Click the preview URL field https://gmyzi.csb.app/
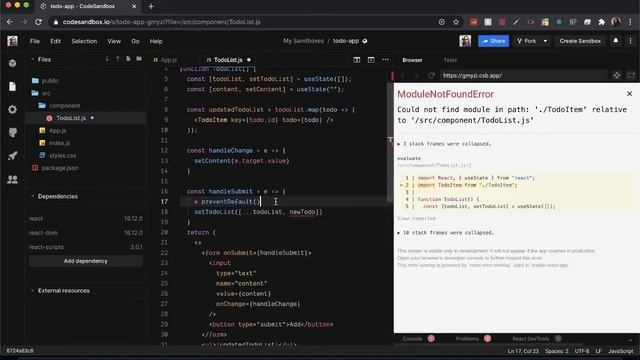Viewport: 640px width, 360px height. (x=524, y=76)
